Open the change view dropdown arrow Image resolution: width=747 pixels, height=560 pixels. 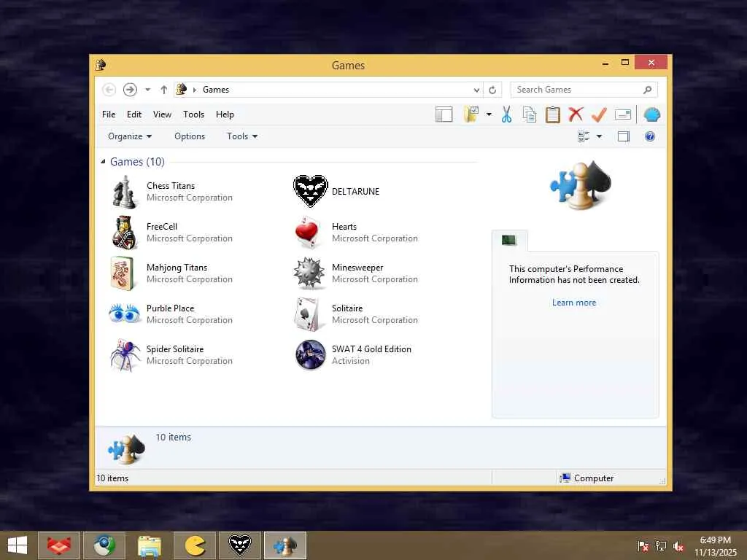click(600, 136)
